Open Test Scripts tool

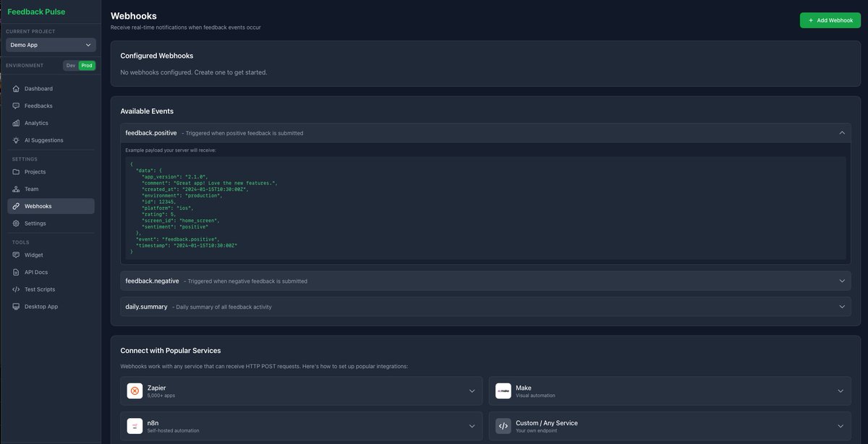(51, 289)
